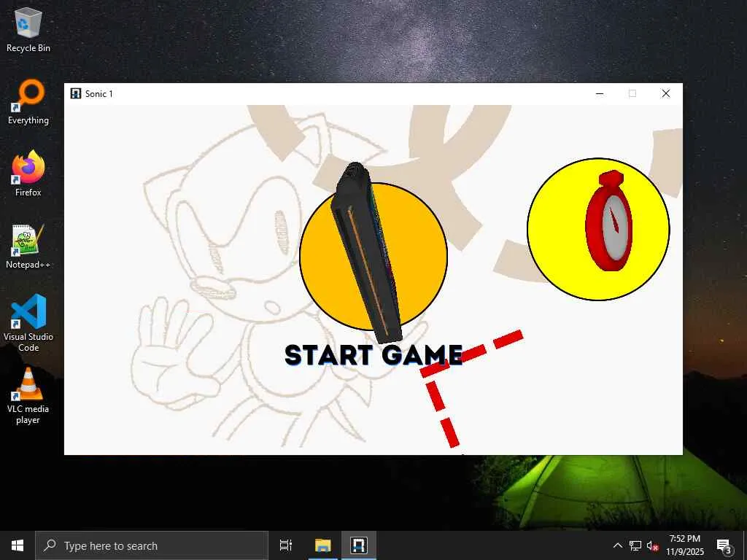747x560 pixels.
Task: Open the Windows Start menu
Action: (18, 545)
